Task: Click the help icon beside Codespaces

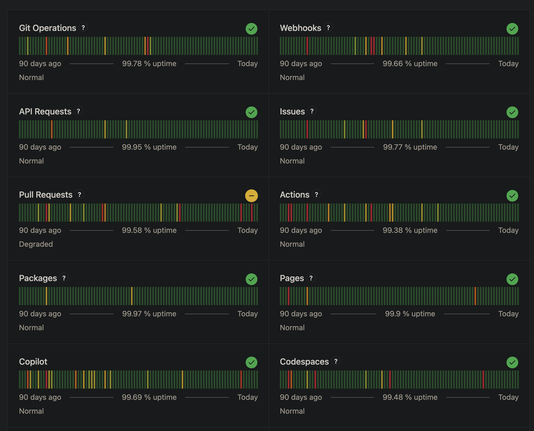Action: pos(336,361)
